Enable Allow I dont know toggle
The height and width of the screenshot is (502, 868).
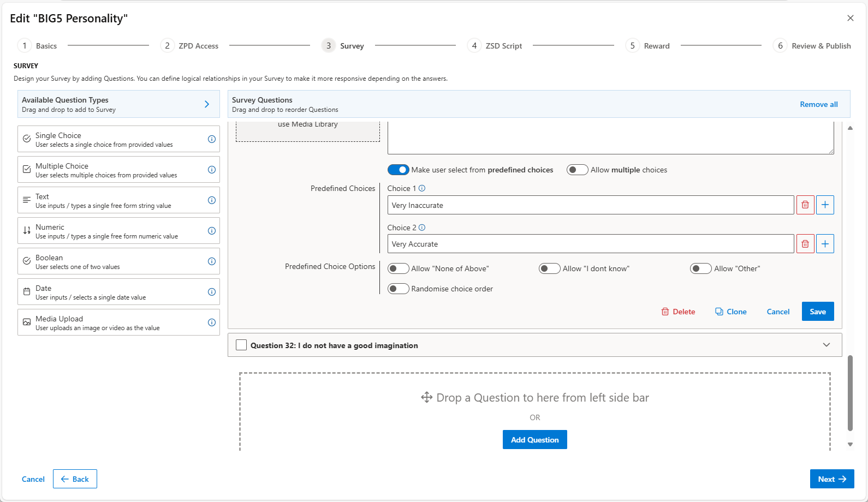pos(550,268)
